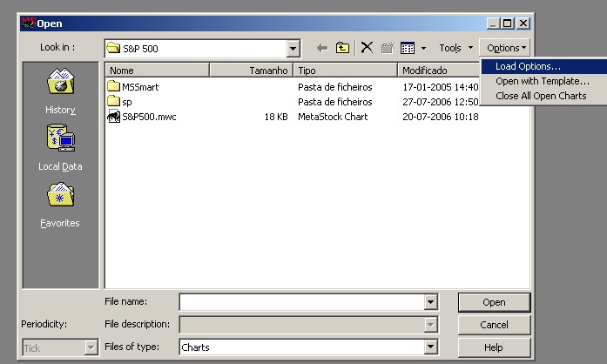Go up one folder level

point(342,49)
